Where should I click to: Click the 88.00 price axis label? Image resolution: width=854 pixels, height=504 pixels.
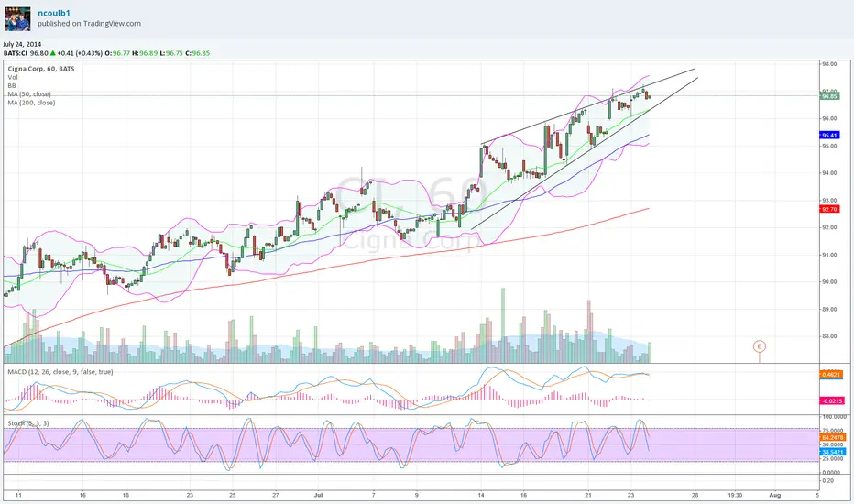point(829,336)
